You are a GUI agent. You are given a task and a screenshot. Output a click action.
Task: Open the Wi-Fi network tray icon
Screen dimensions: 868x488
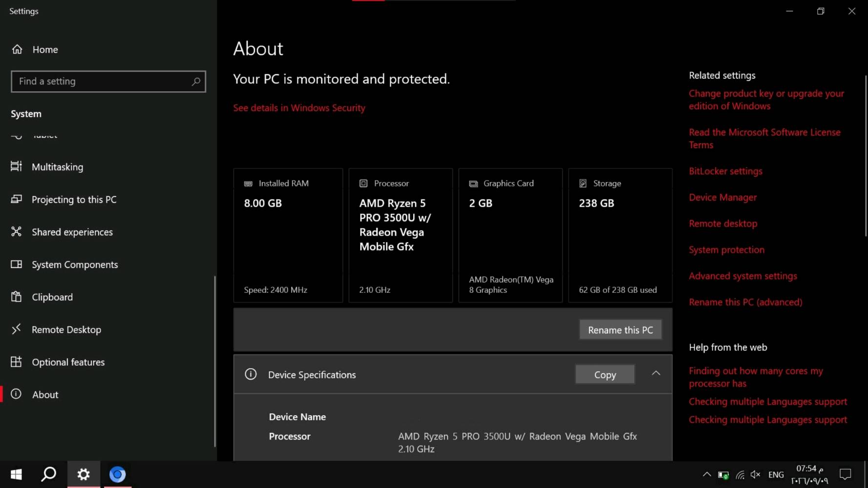pos(740,475)
